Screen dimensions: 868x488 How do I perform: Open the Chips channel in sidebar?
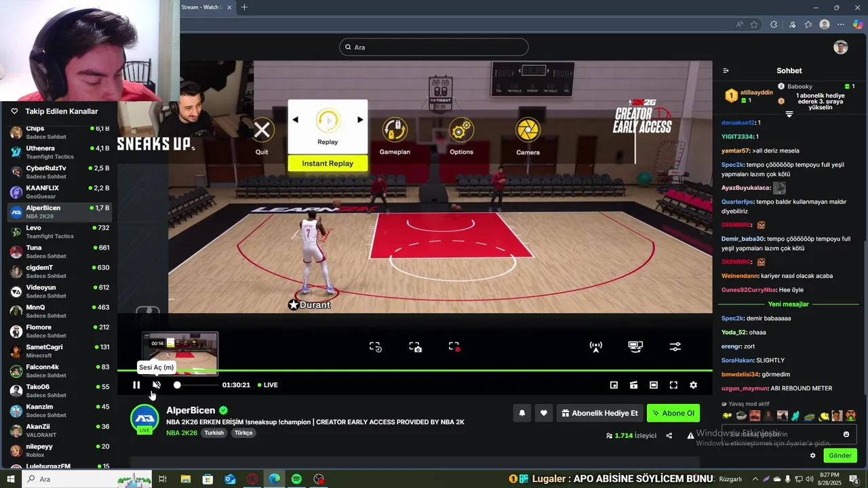[60, 132]
